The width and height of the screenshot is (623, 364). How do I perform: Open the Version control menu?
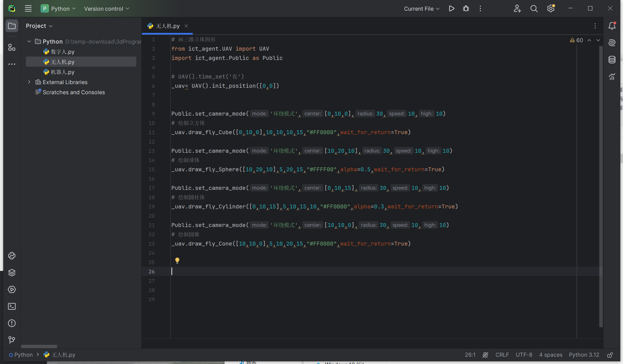coord(106,9)
